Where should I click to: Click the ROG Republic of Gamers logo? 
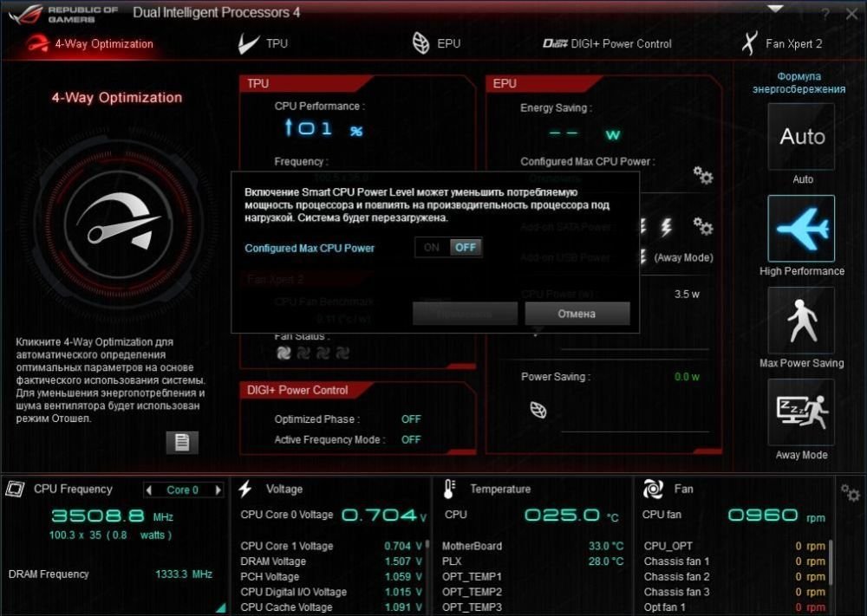pyautogui.click(x=63, y=14)
